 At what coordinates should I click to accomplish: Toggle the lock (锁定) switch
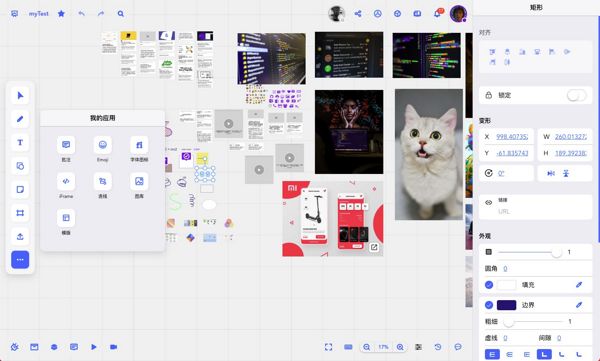(576, 95)
